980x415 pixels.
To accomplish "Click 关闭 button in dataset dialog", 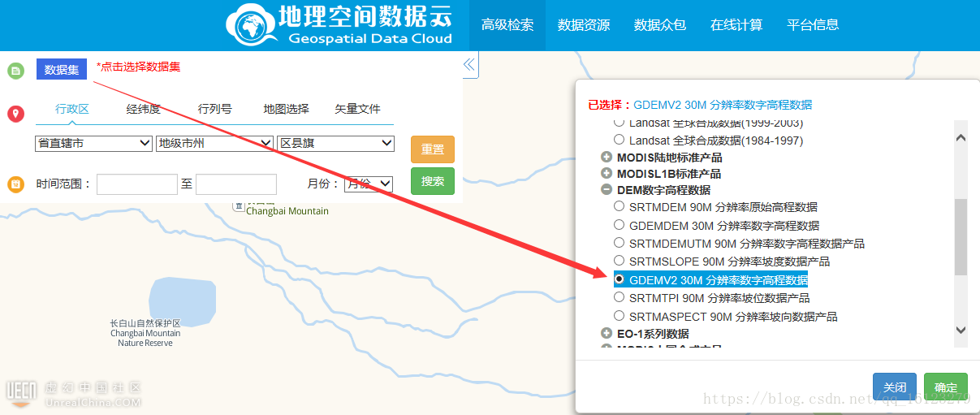I will (x=895, y=387).
